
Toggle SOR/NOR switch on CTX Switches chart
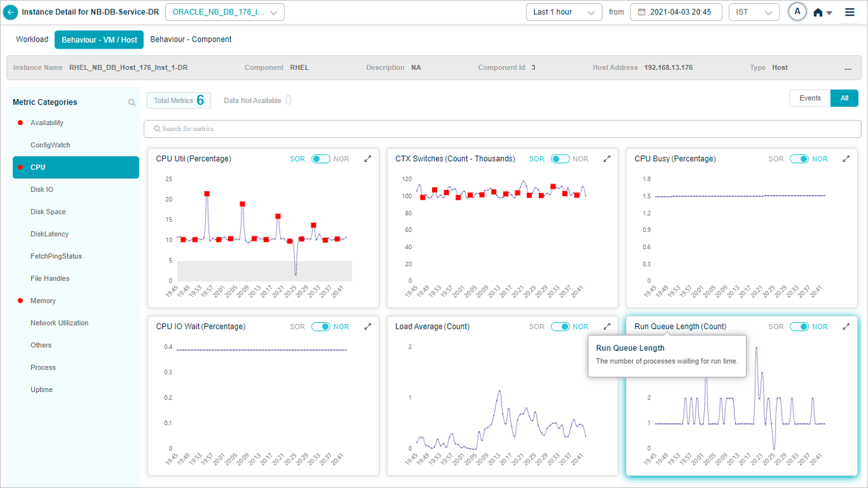[x=560, y=159]
